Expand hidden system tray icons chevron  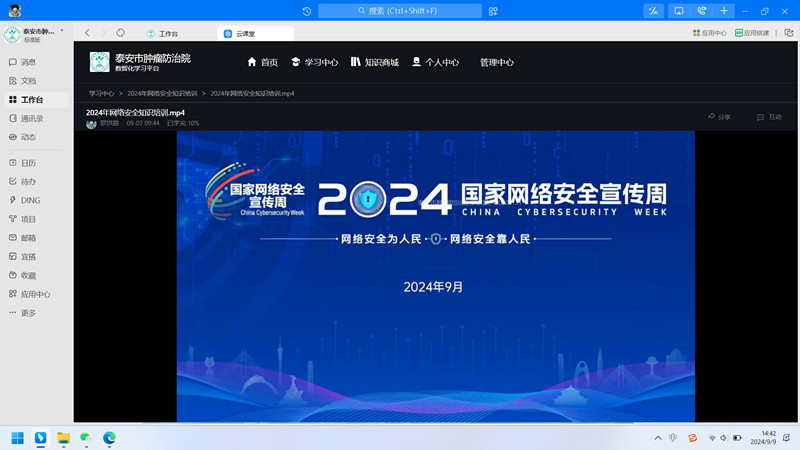[x=658, y=438]
